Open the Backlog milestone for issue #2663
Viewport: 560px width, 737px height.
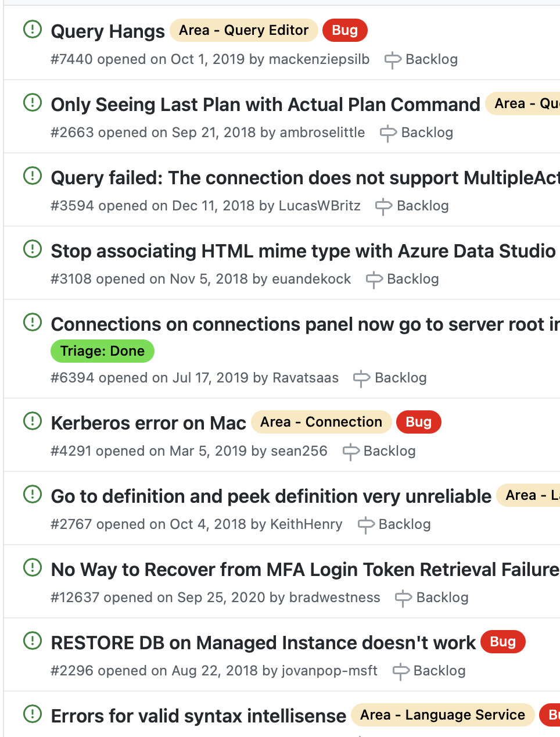click(x=426, y=133)
